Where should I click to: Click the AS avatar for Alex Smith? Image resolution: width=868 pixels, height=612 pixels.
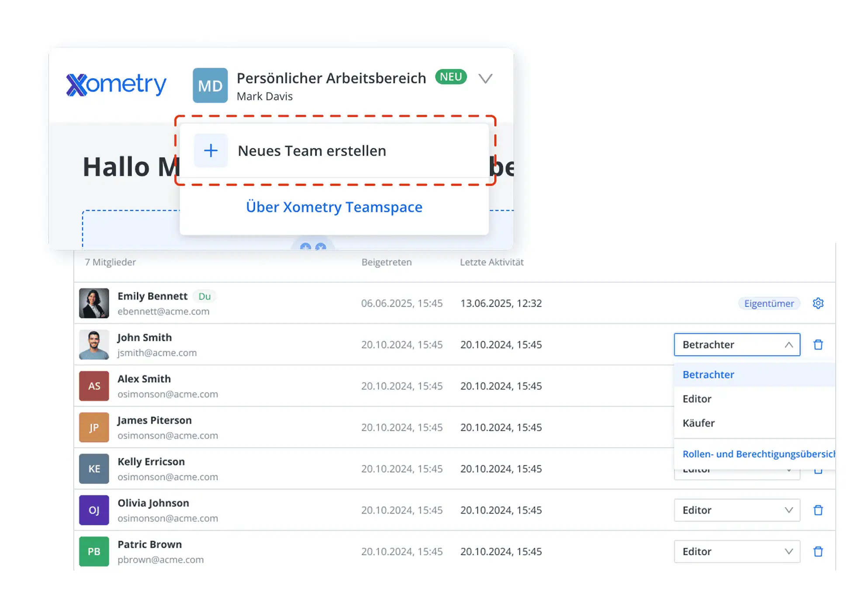(94, 386)
